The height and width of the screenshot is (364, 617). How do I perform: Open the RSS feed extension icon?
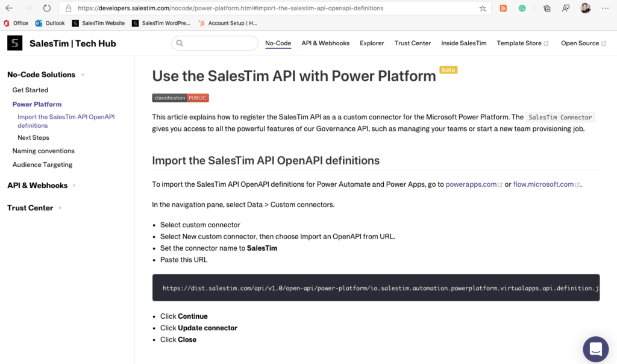[x=503, y=8]
